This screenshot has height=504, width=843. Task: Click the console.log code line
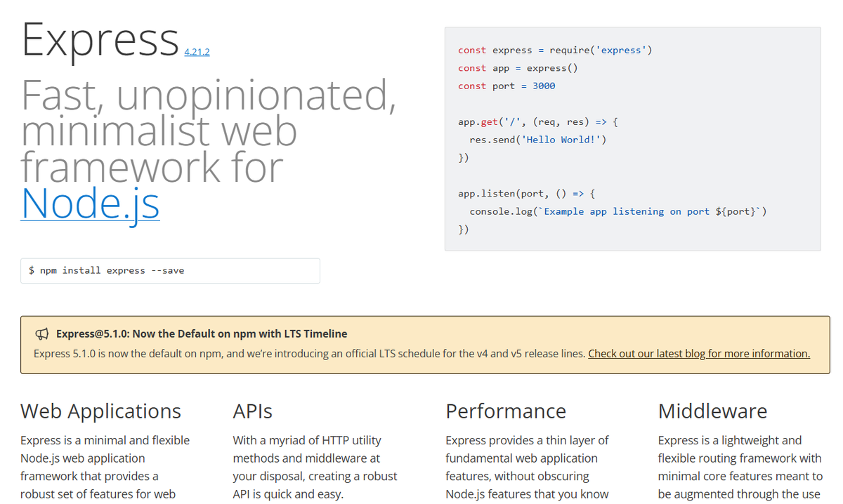tap(617, 211)
